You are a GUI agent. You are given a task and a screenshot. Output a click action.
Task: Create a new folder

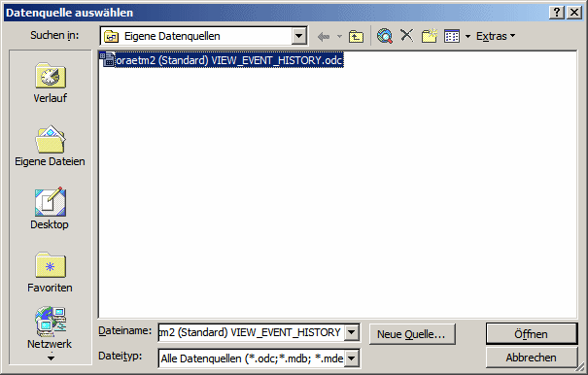[x=430, y=36]
